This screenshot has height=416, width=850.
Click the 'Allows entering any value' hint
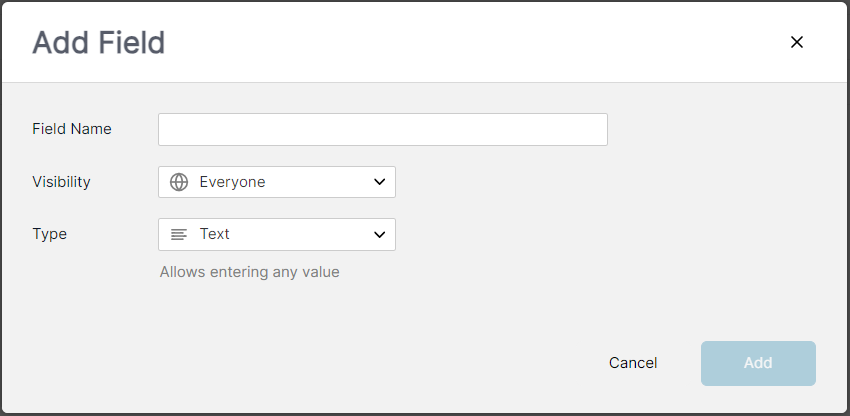(249, 272)
